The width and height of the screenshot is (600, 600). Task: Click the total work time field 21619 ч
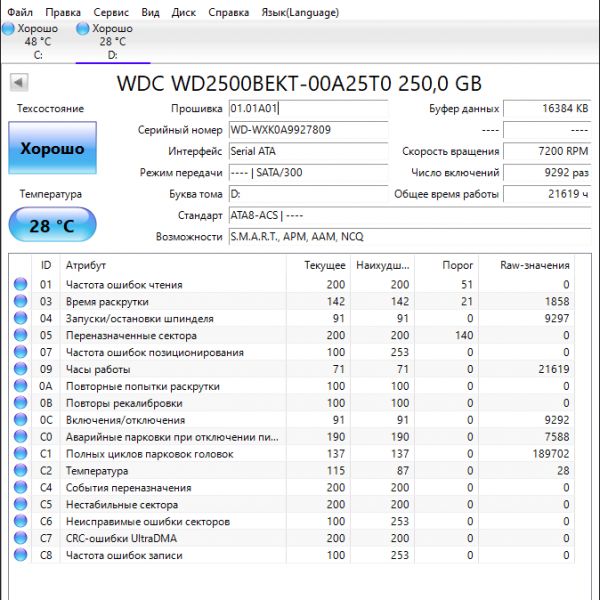[547, 194]
